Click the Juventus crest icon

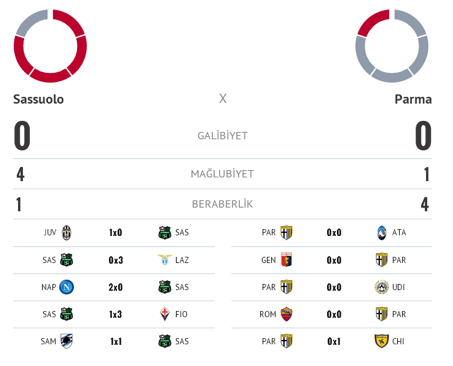[x=67, y=233]
